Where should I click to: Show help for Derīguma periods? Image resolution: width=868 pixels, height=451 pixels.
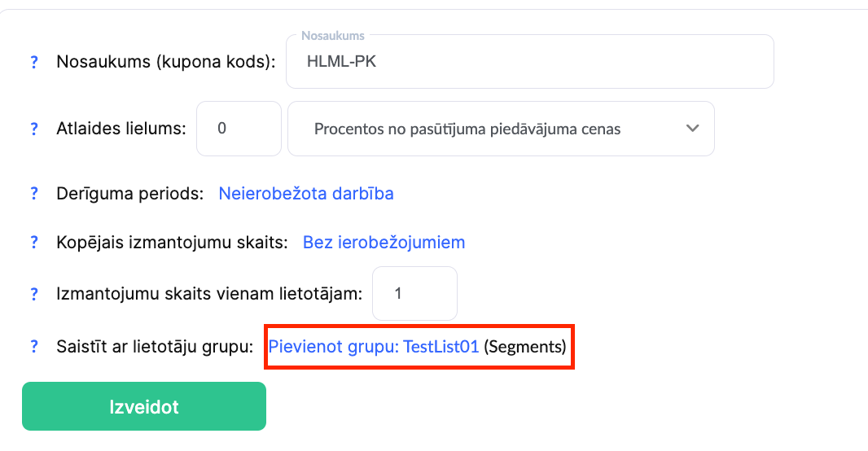tap(34, 194)
